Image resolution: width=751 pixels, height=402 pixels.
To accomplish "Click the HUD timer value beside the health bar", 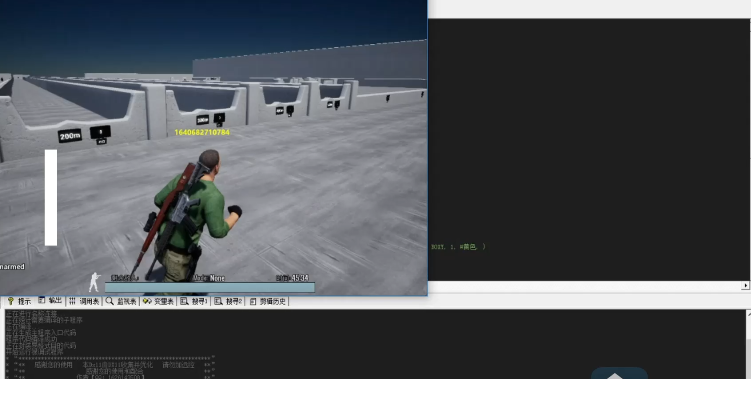I will click(x=293, y=278).
